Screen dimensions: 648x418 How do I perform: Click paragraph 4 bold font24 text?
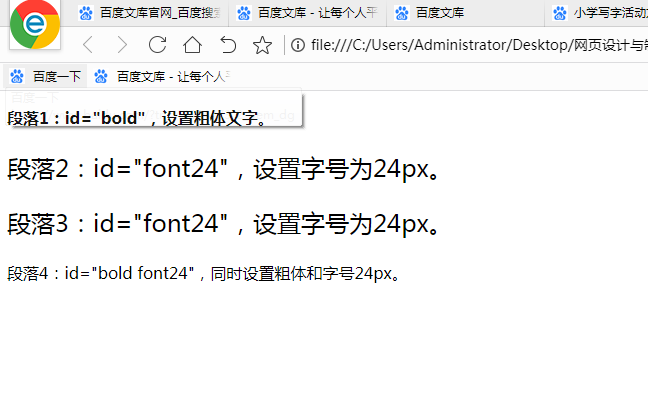point(204,272)
